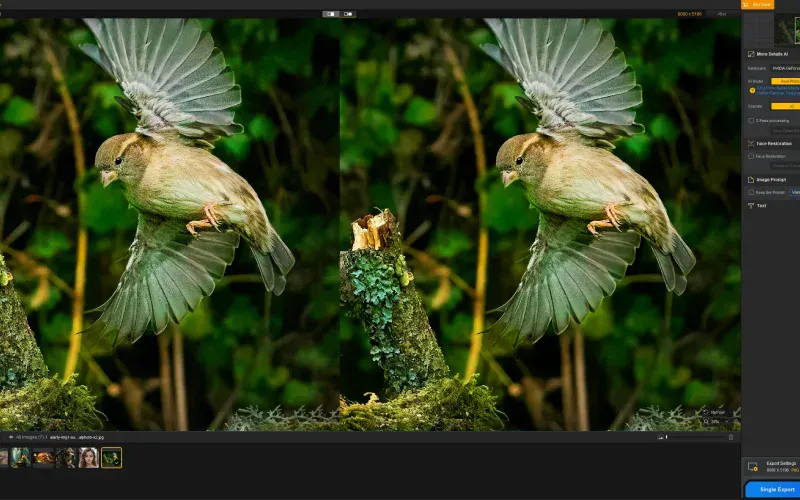Open Export Settings panel icon
Screen dimensions: 800x500
[x=753, y=467]
